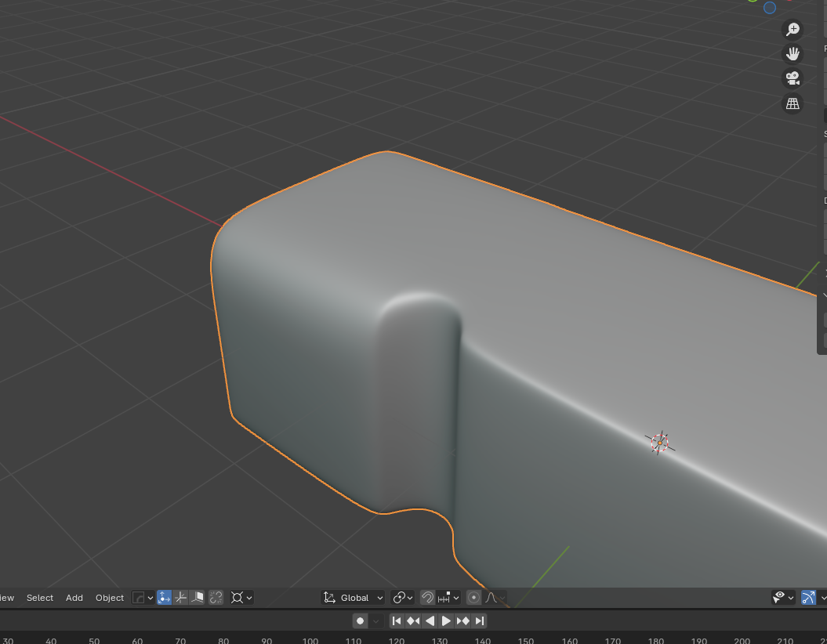Click the blue Z axis circle on navigation gizmo

point(770,8)
